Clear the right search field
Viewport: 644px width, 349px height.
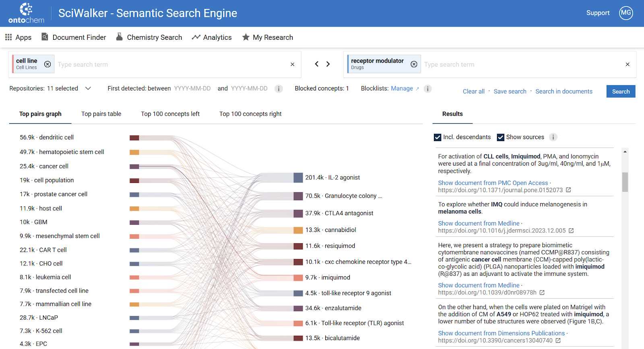[x=627, y=64]
